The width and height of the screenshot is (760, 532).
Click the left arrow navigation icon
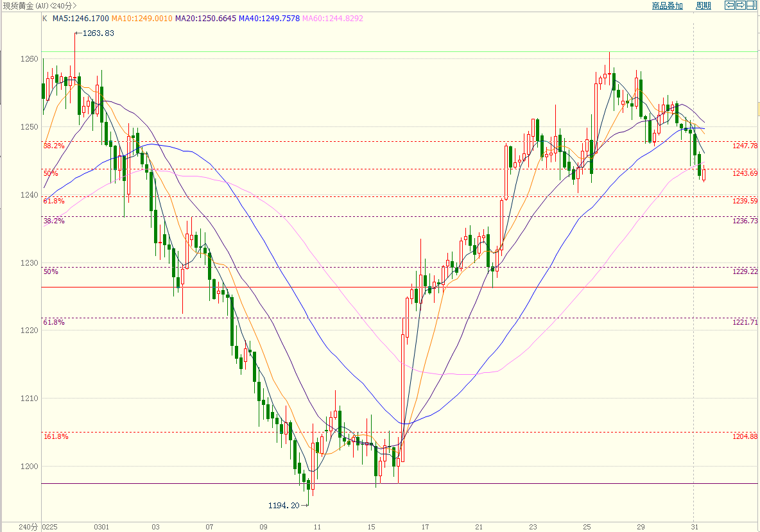[730, 5]
